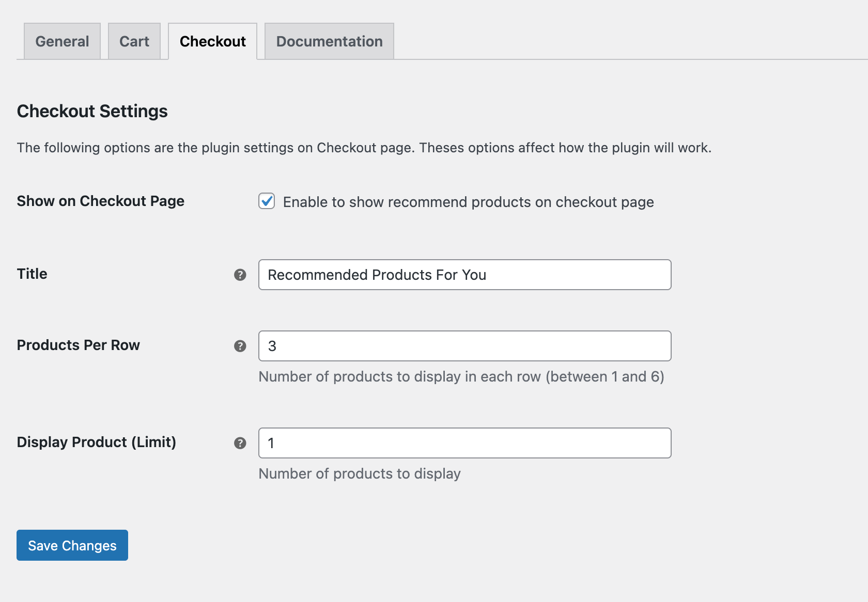868x602 pixels.
Task: View the Documentation tab
Action: (329, 41)
